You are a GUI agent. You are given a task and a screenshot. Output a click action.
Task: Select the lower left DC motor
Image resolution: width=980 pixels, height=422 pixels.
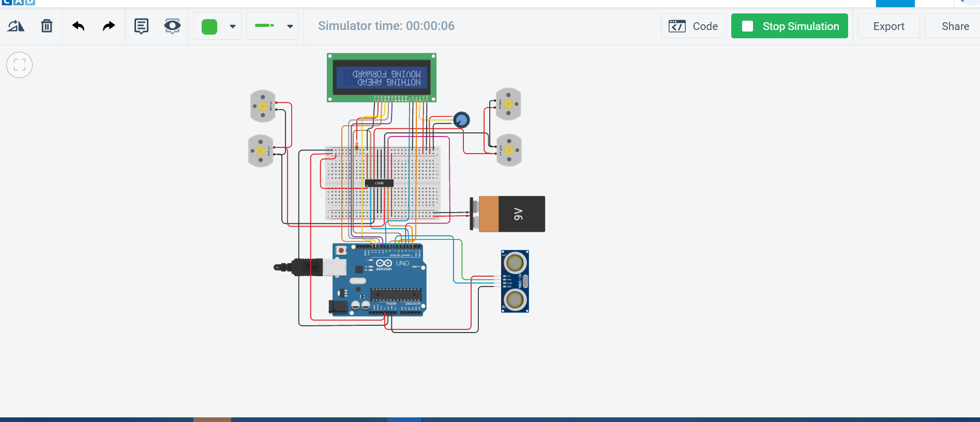(261, 151)
